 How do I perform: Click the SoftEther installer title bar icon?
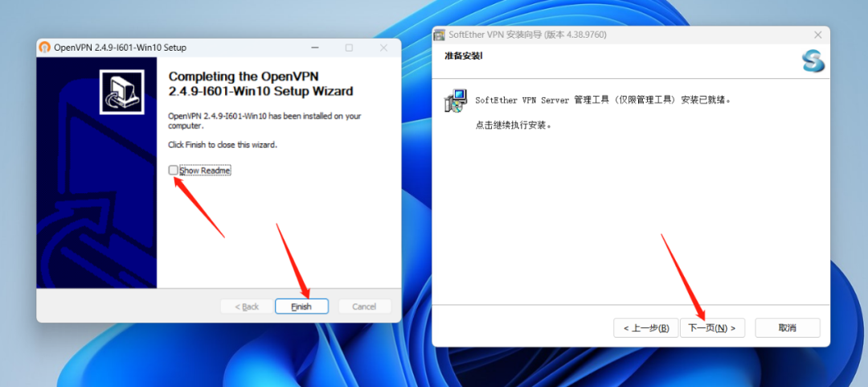tap(439, 35)
